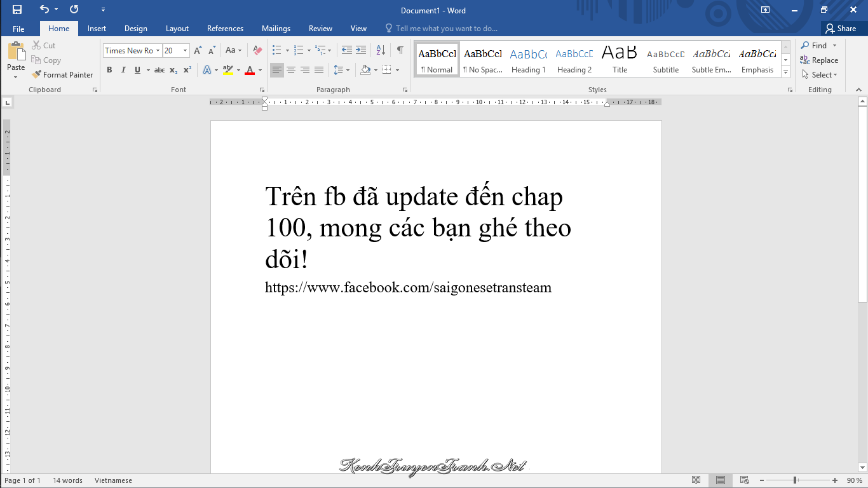Image resolution: width=868 pixels, height=488 pixels.
Task: Increase font size with the grow font icon
Action: [198, 51]
